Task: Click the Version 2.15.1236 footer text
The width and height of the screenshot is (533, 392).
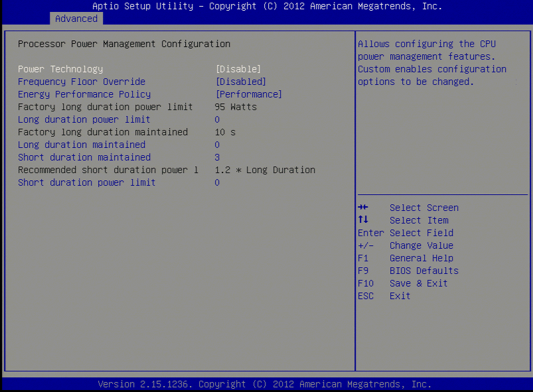Action: (x=264, y=384)
